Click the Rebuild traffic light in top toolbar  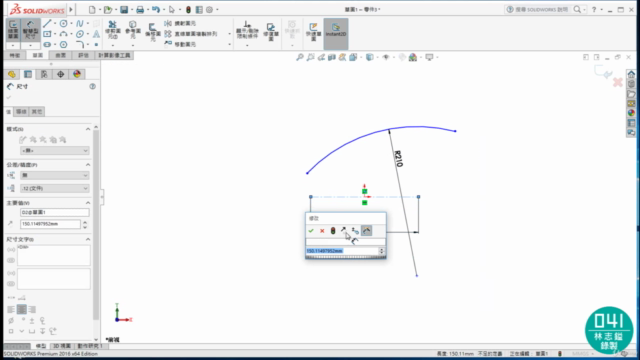[188, 9]
